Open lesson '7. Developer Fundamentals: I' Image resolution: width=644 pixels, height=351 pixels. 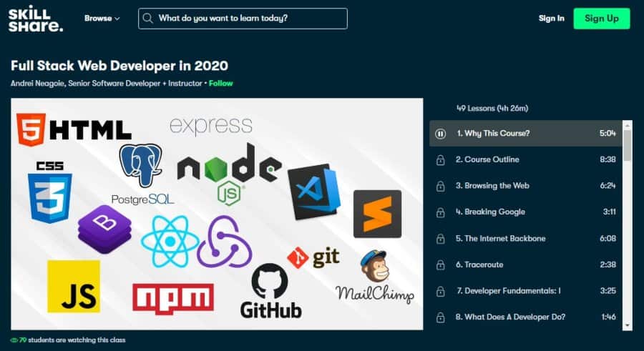pyautogui.click(x=525, y=291)
